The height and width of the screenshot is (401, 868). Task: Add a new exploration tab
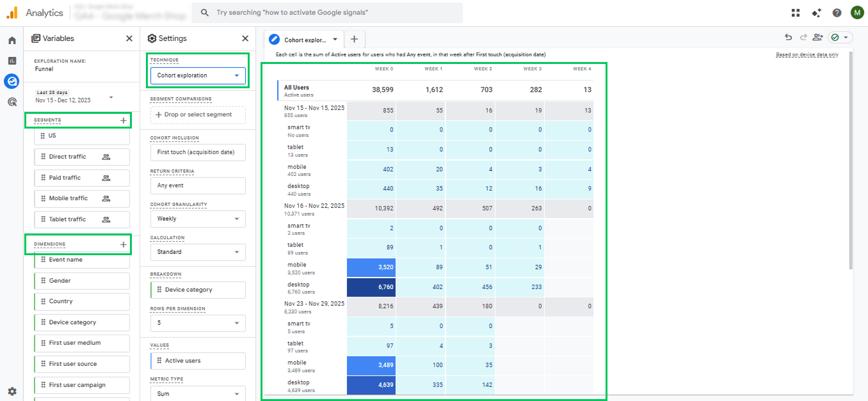354,39
